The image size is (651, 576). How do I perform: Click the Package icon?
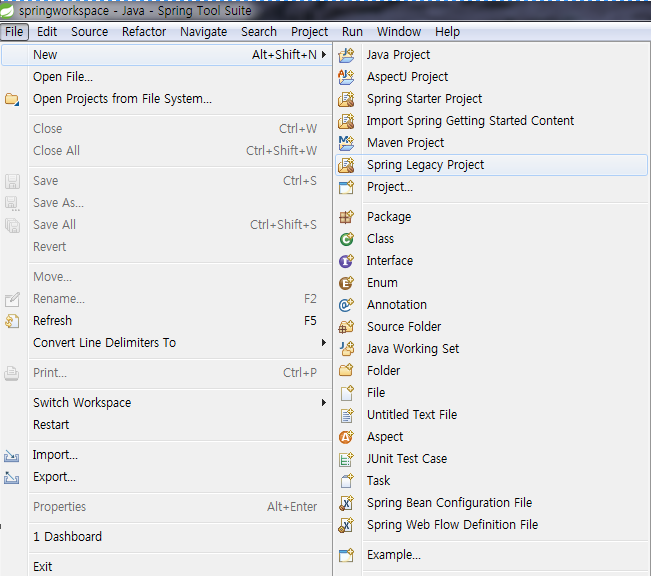point(346,217)
